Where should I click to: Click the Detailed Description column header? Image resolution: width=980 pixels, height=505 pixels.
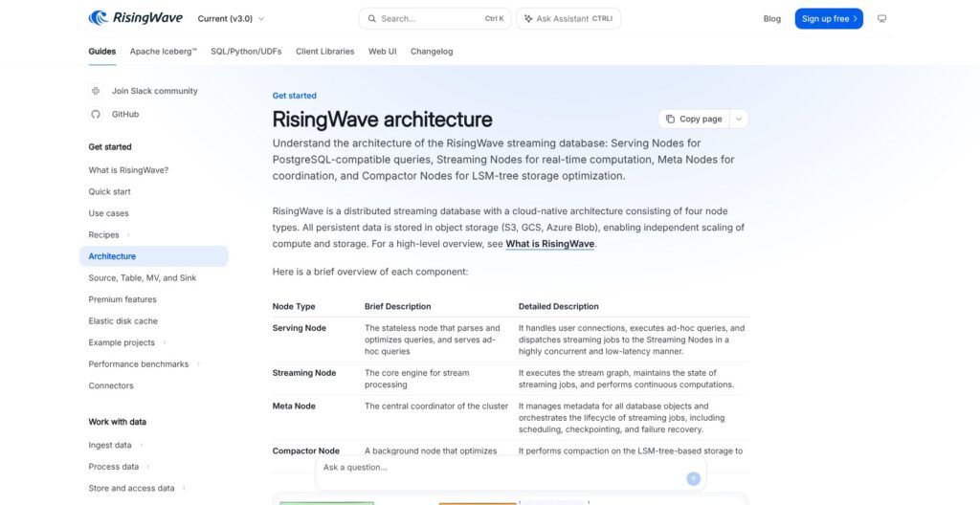tap(558, 307)
